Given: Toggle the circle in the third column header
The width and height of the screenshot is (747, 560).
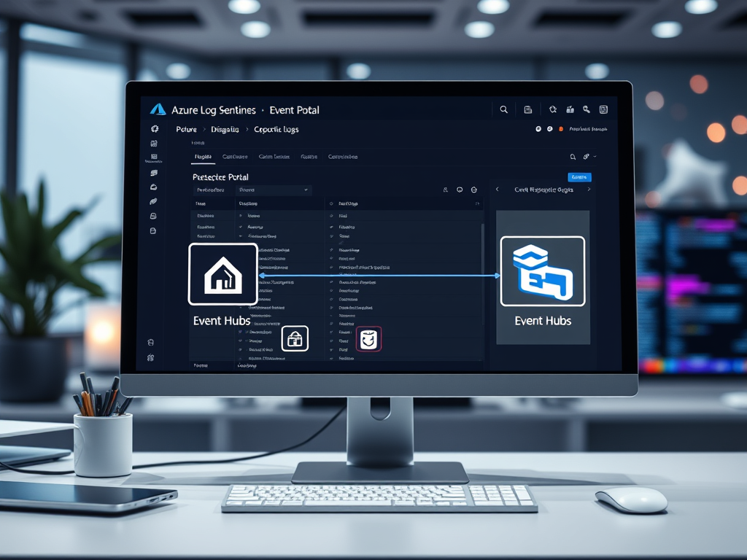Looking at the screenshot, I should point(332,203).
